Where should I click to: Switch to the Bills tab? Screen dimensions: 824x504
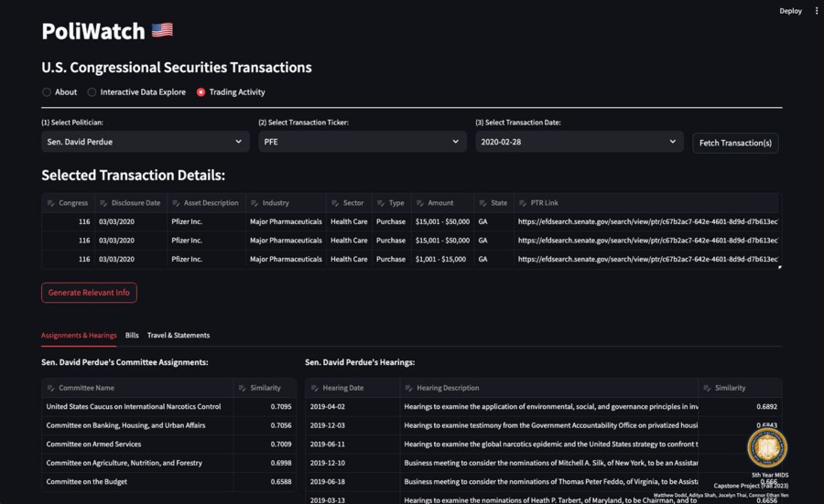click(x=132, y=336)
